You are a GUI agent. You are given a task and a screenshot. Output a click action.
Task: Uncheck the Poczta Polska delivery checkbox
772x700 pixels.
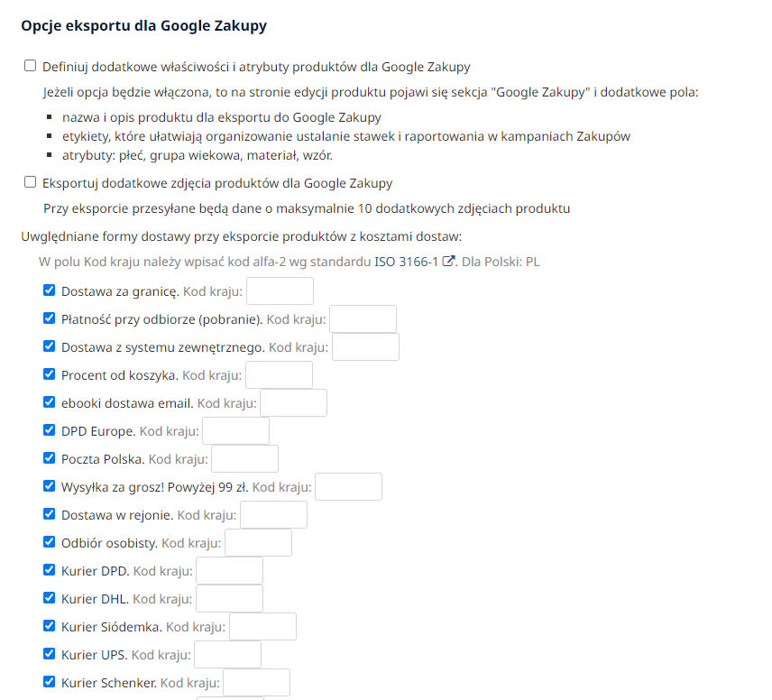(x=50, y=458)
